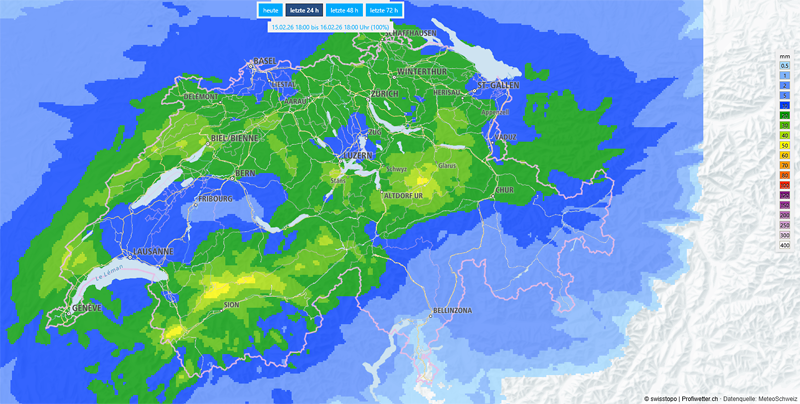
Task: Select the 'heute' time range tab
Action: [268, 10]
